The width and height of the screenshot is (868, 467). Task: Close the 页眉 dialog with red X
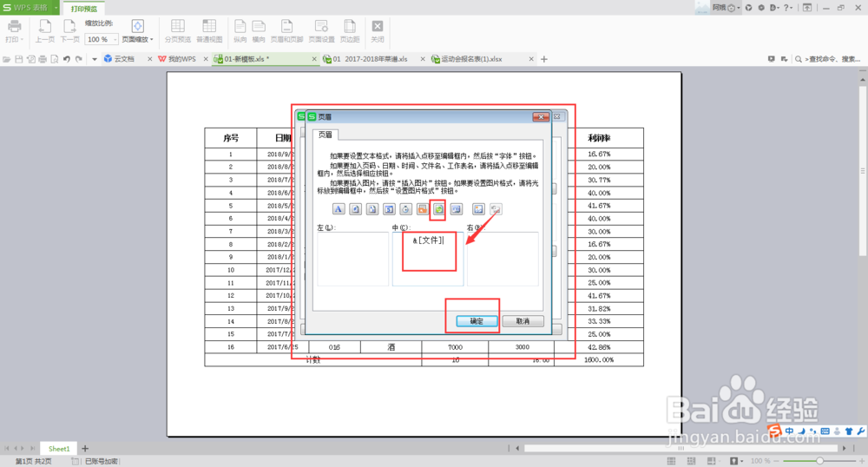pos(541,116)
